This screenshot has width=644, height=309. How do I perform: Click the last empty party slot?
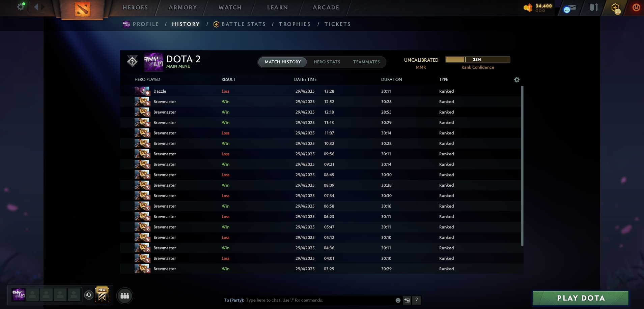click(x=74, y=295)
